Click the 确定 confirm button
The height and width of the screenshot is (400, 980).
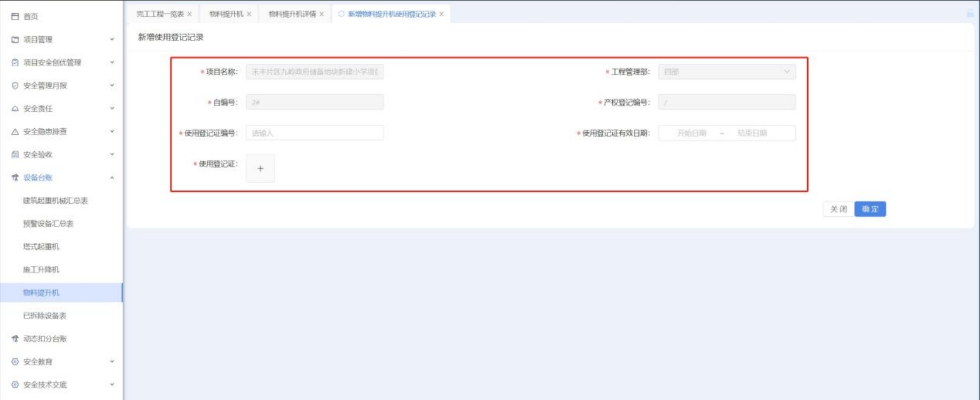(870, 209)
